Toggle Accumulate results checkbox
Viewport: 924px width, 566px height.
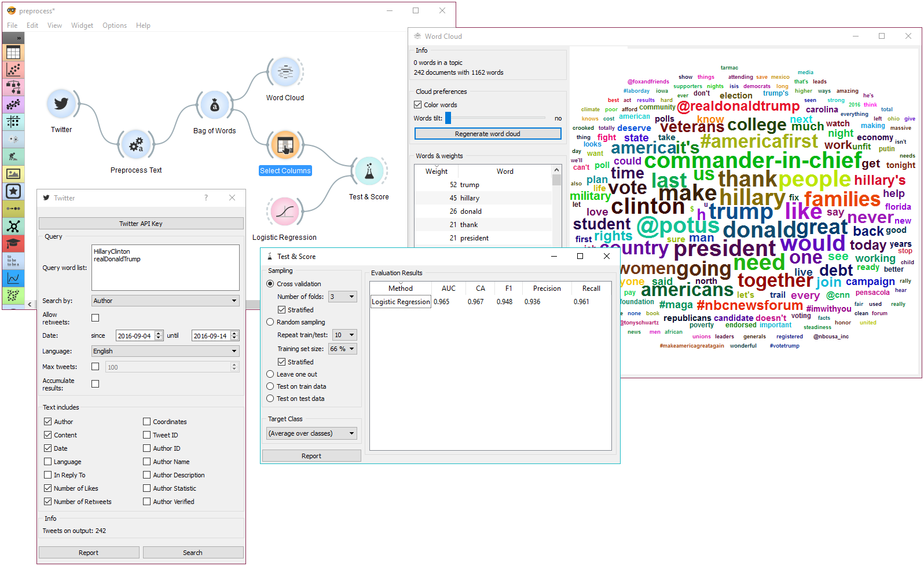click(96, 384)
